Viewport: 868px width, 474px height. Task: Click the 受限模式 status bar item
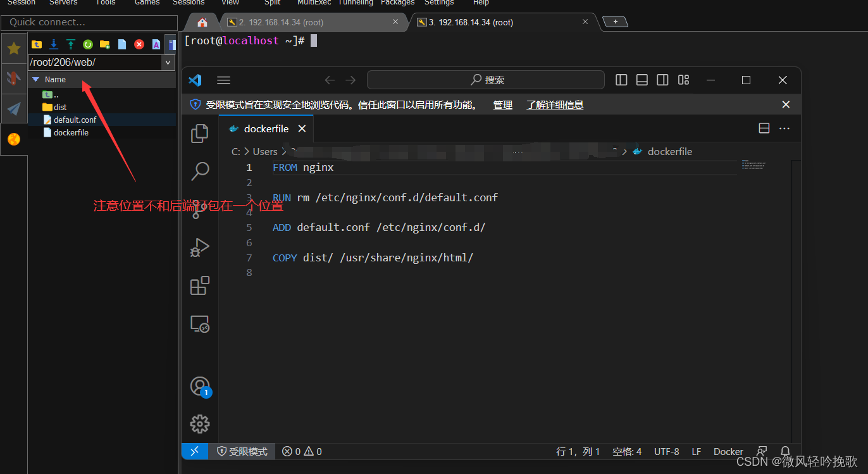[x=242, y=451]
